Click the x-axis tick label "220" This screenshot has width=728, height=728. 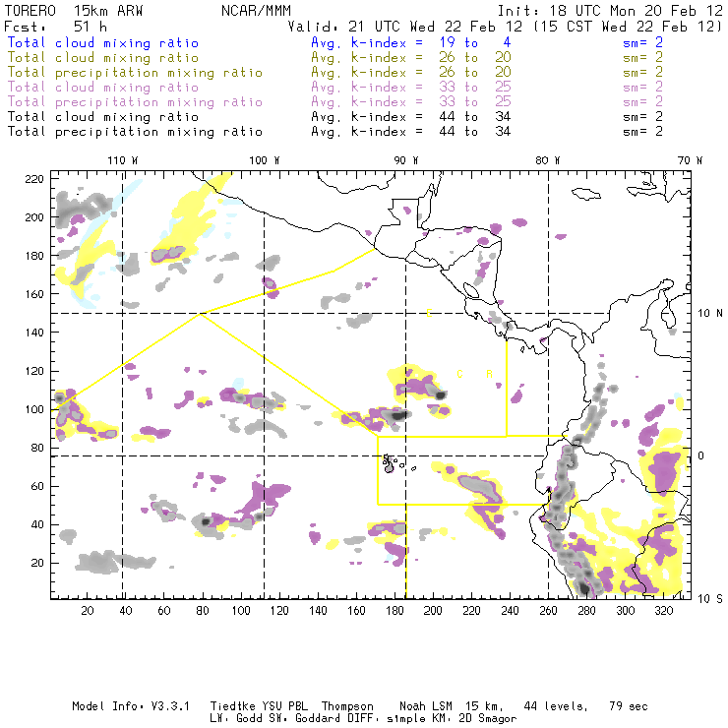(471, 611)
